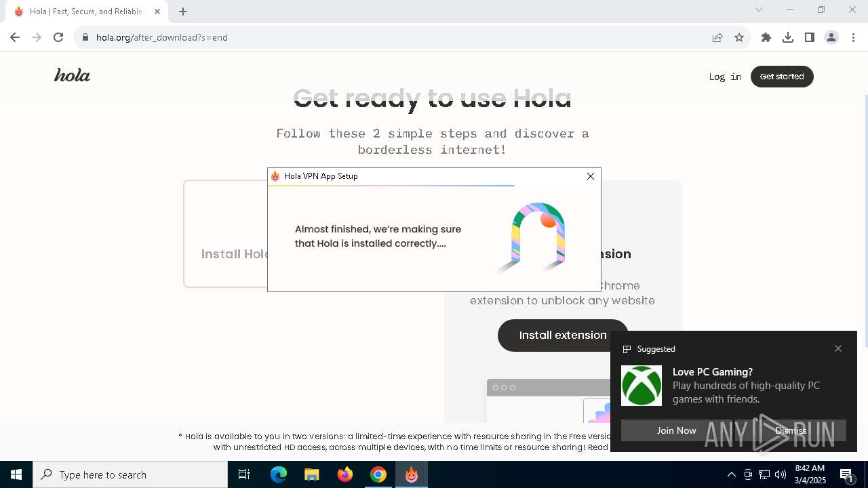Click Hola flame icon in setup title bar
This screenshot has width=868, height=488.
[x=275, y=176]
